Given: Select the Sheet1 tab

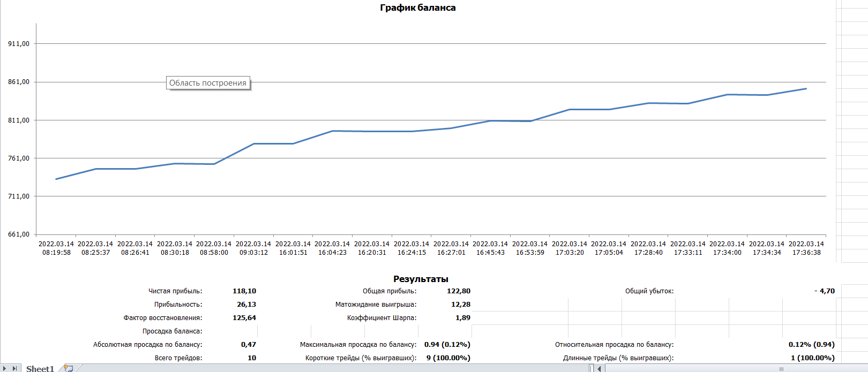Looking at the screenshot, I should pos(40,368).
